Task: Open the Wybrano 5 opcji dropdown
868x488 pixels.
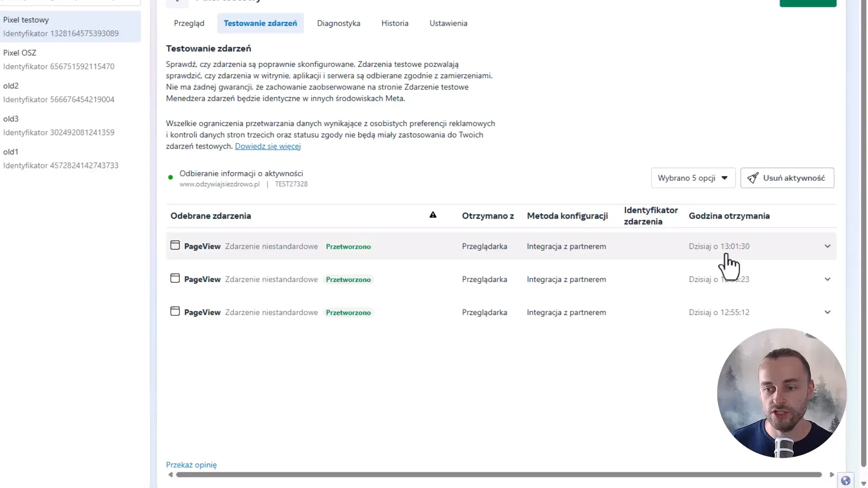Action: [x=693, y=178]
